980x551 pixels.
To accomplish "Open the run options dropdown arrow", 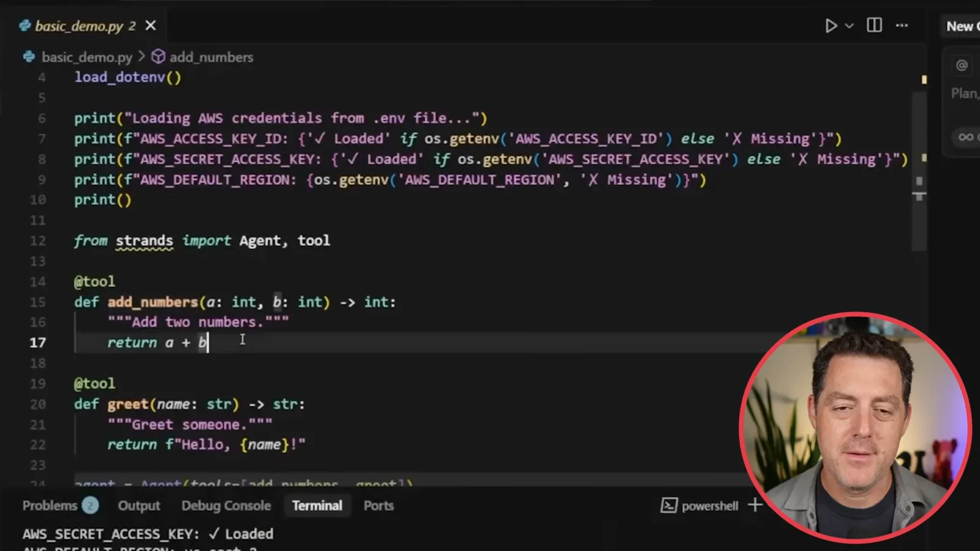I will (850, 26).
